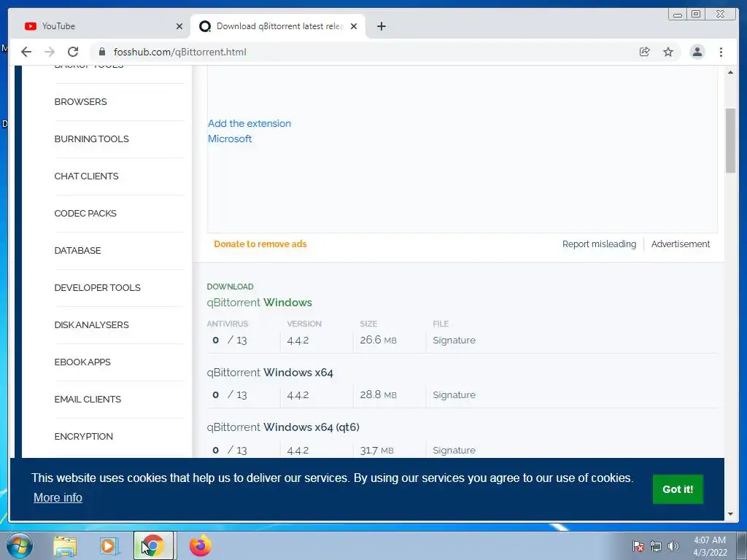Close the YouTube tab
The image size is (747, 560).
coord(179,26)
